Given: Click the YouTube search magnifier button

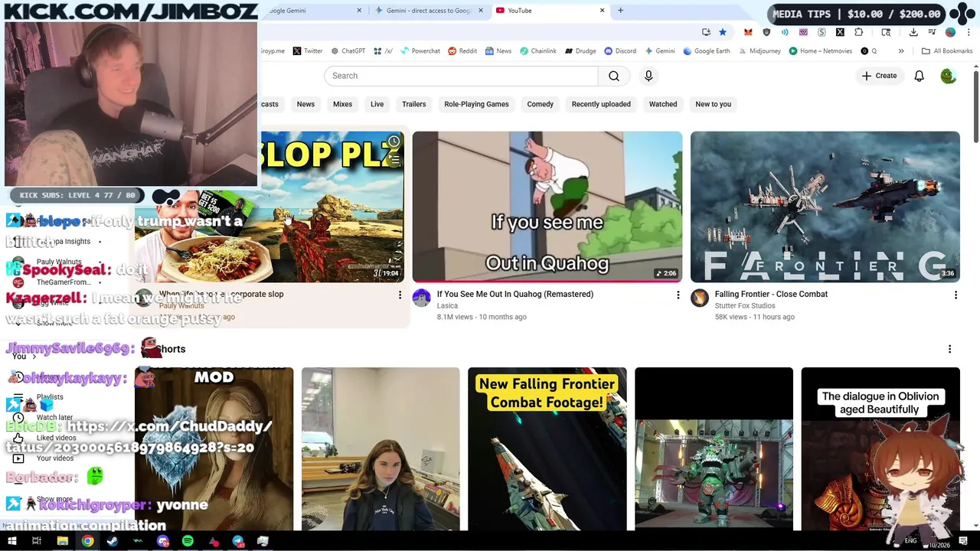Looking at the screenshot, I should tap(614, 76).
